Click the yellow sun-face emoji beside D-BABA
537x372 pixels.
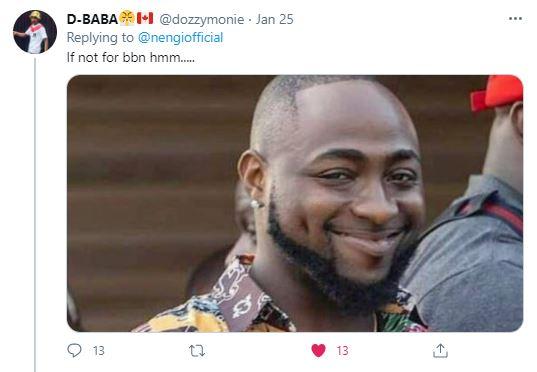coord(127,18)
